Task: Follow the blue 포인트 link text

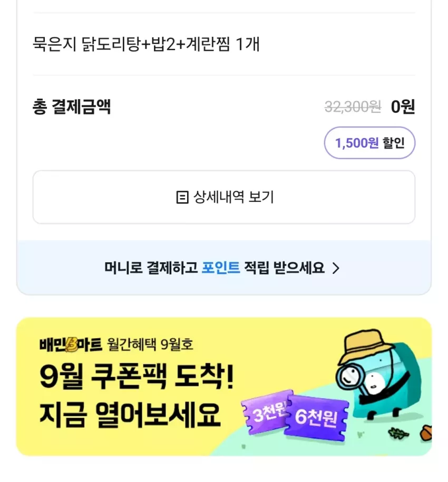Action: (220, 268)
